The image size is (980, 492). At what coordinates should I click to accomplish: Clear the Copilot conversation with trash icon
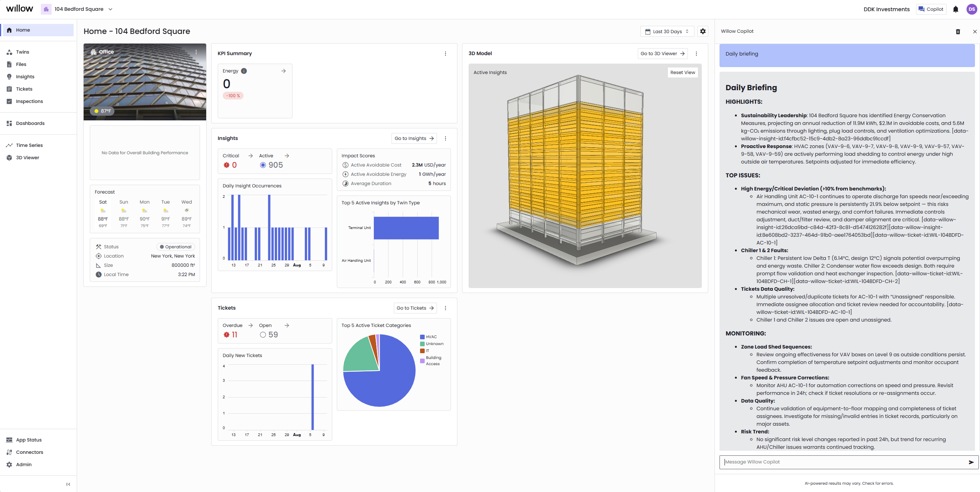coord(958,31)
